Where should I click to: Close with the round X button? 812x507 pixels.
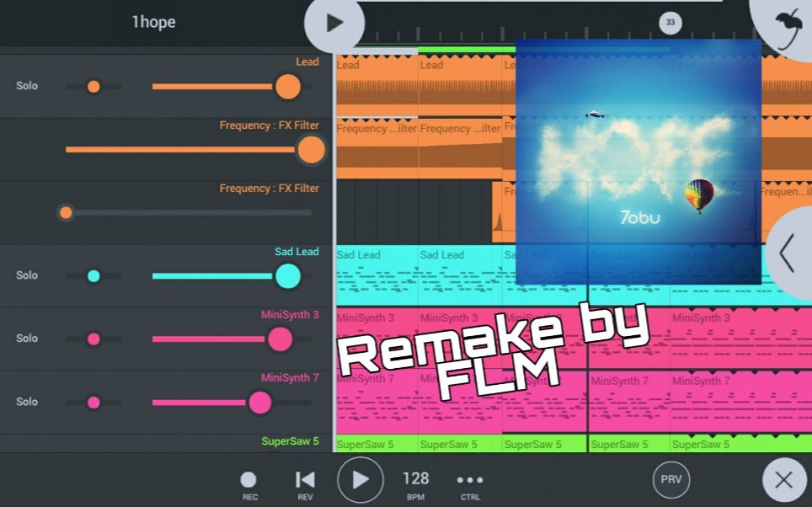(784, 480)
